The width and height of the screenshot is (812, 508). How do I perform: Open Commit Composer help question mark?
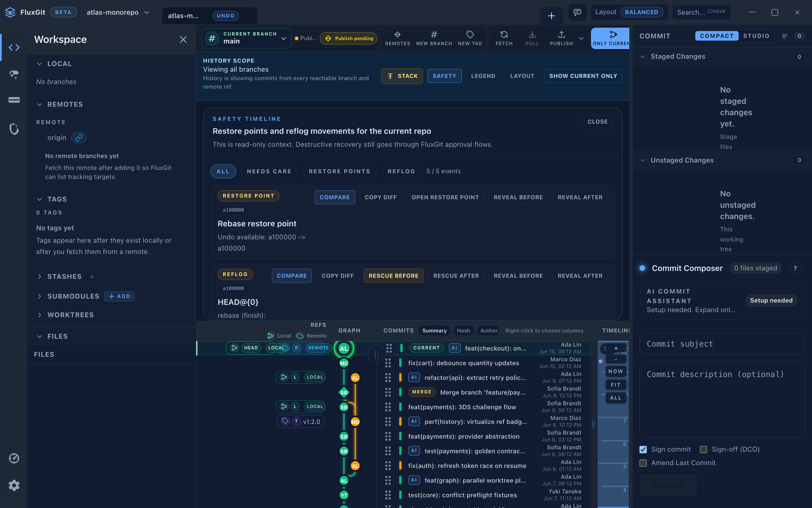coord(795,268)
